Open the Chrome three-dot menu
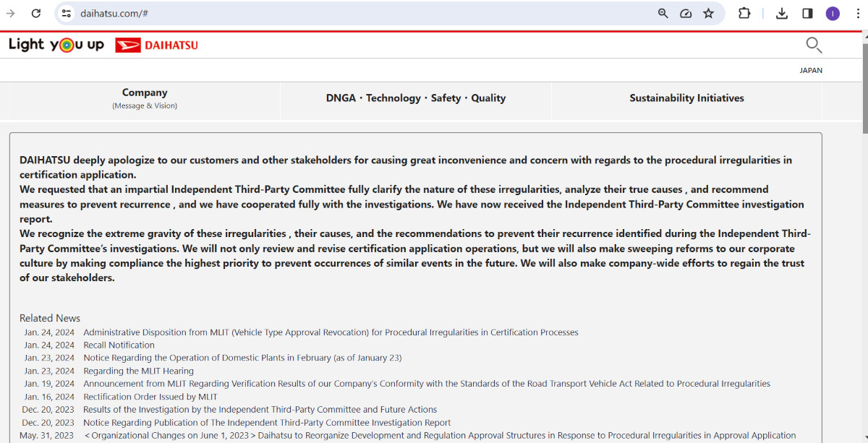Viewport: 868px width, 443px height. coord(856,13)
